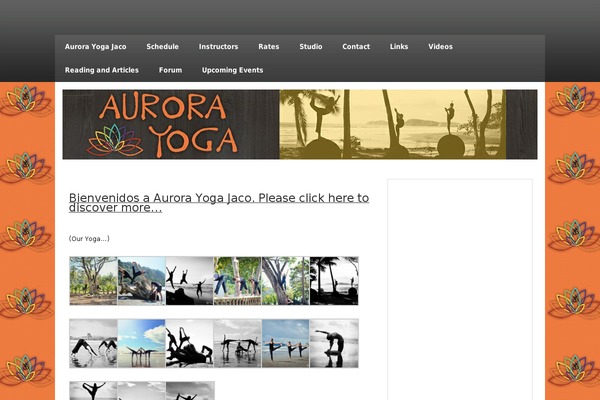600x400 pixels.
Task: Open first-row black-and-white jumping silhouettes thumbnail
Action: (x=189, y=281)
